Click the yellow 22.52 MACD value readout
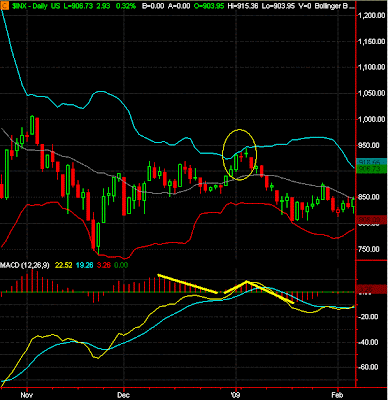This screenshot has height=400, width=388. click(64, 265)
